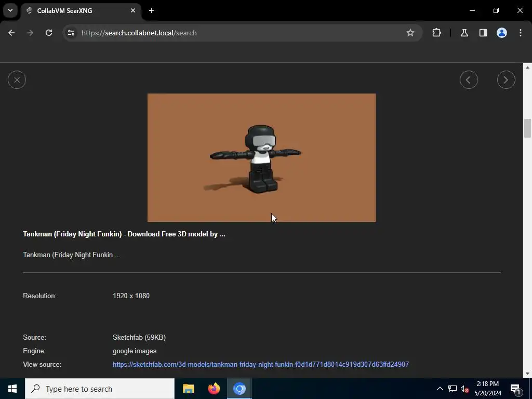Bookmark this page with the star

point(410,33)
